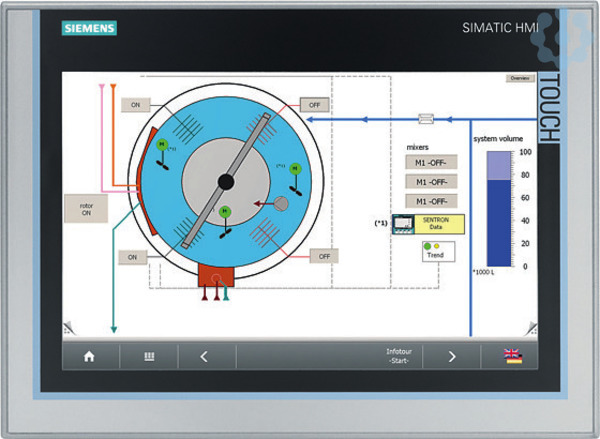The height and width of the screenshot is (439, 600).
Task: Open the Overview screen
Action: 519,78
